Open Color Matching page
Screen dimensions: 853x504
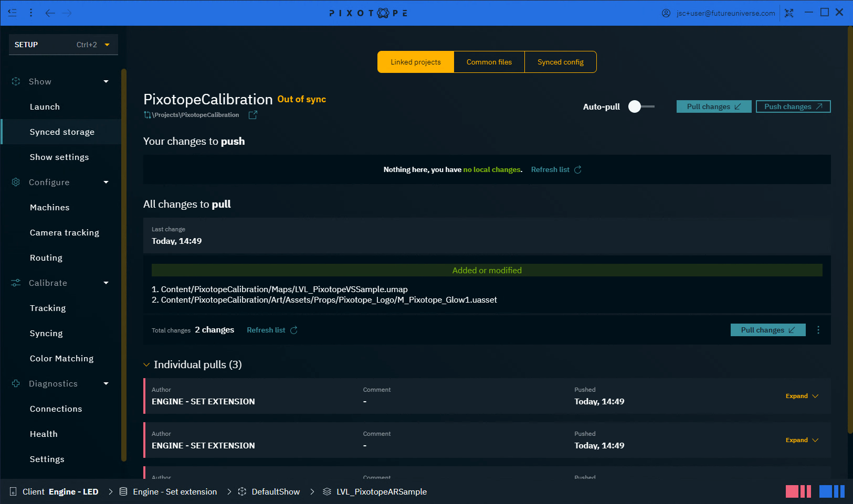point(61,358)
